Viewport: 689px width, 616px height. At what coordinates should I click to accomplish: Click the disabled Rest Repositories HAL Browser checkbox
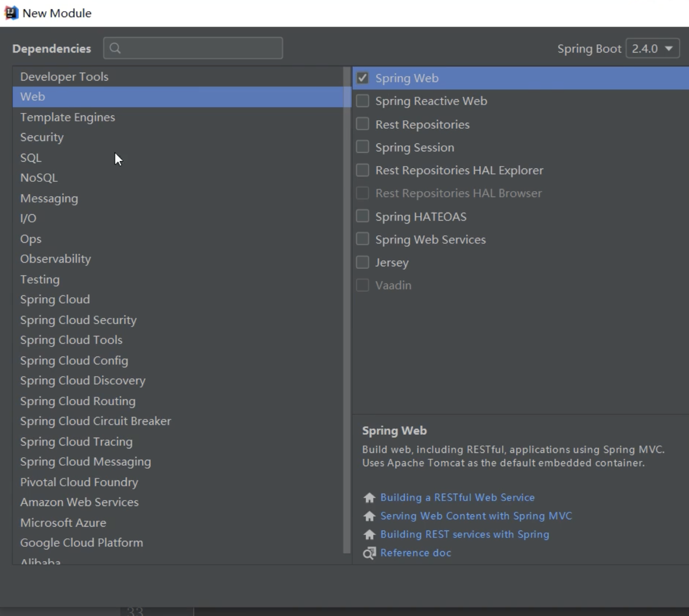point(363,193)
